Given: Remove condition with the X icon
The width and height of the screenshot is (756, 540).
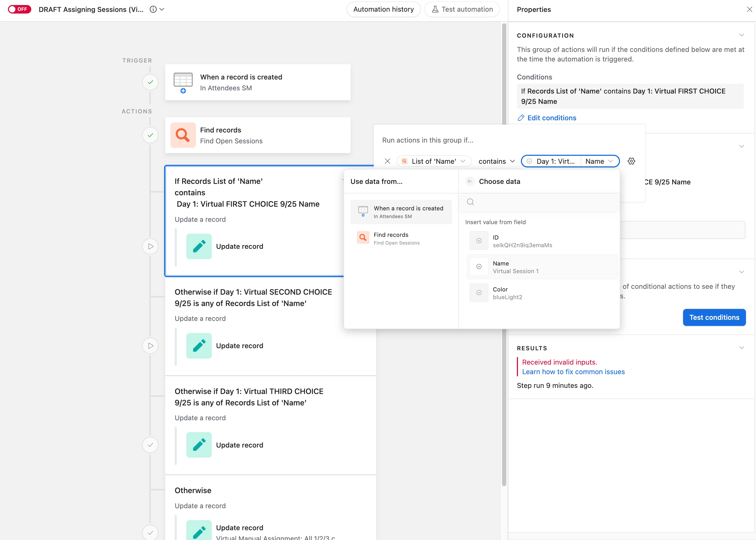Looking at the screenshot, I should (x=388, y=161).
